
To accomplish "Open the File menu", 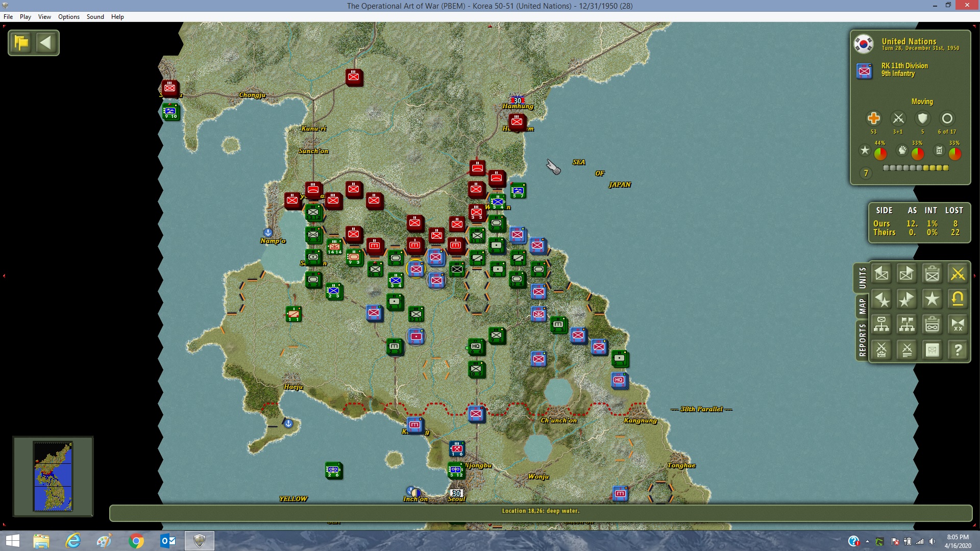I will pyautogui.click(x=8, y=17).
